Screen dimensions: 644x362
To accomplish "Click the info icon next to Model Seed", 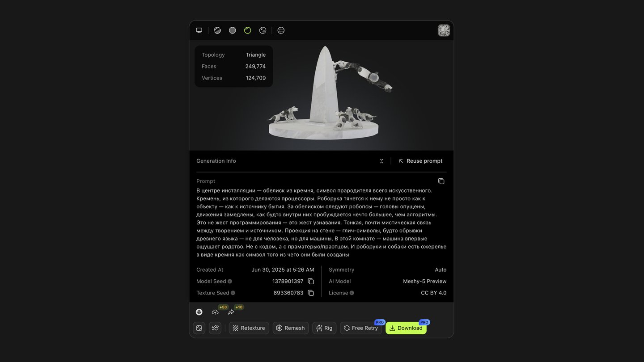I will coord(230,282).
